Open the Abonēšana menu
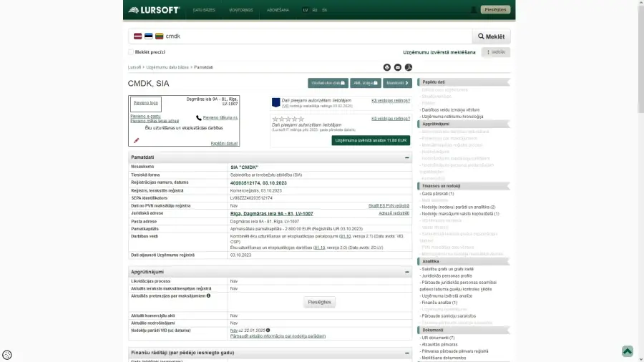The width and height of the screenshot is (644, 362). pos(278,10)
